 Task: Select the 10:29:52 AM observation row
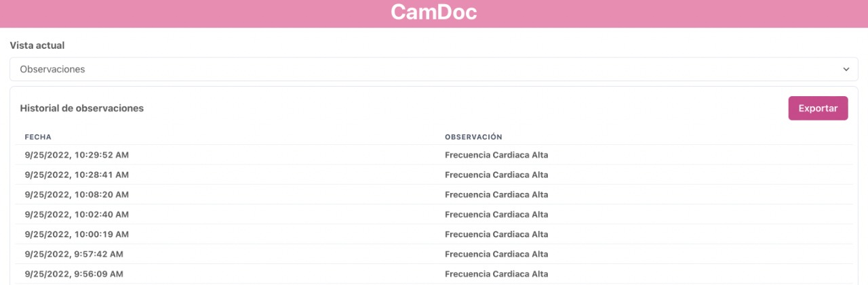tap(434, 155)
